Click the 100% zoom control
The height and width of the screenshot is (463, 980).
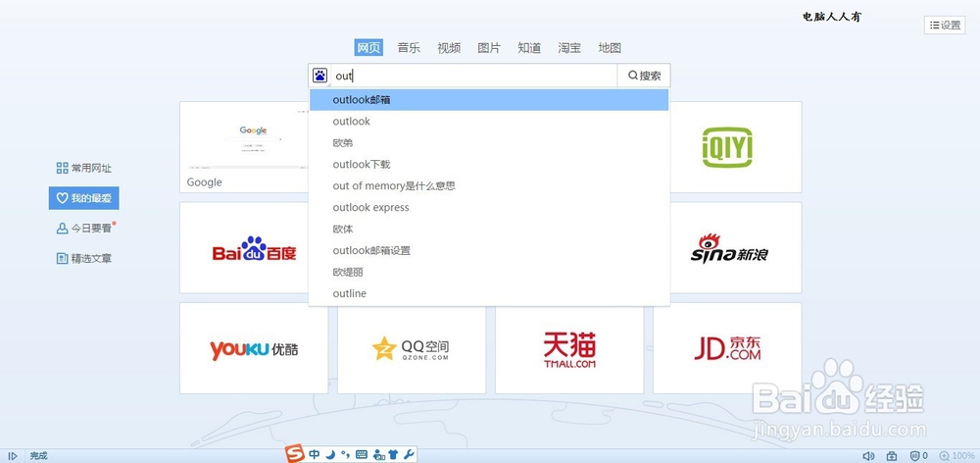956,456
